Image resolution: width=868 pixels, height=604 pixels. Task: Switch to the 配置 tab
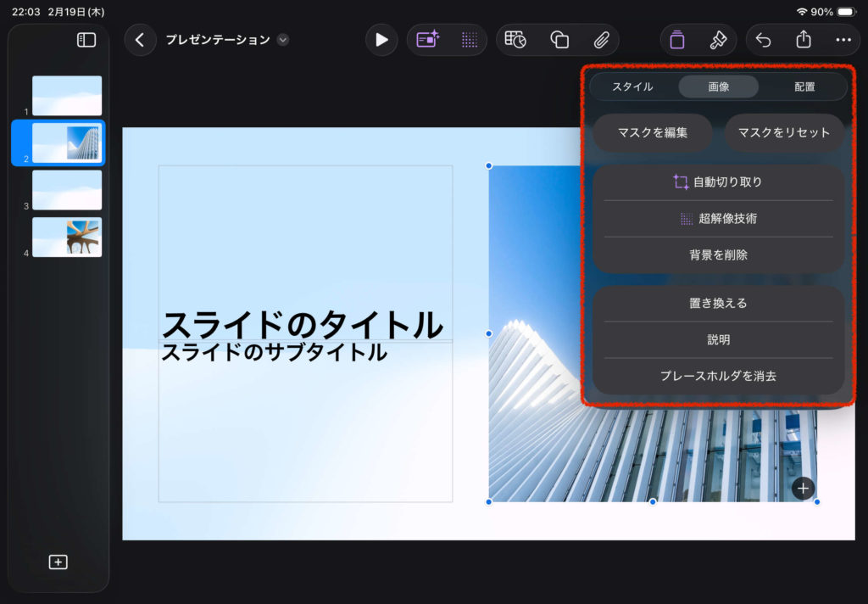(804, 87)
